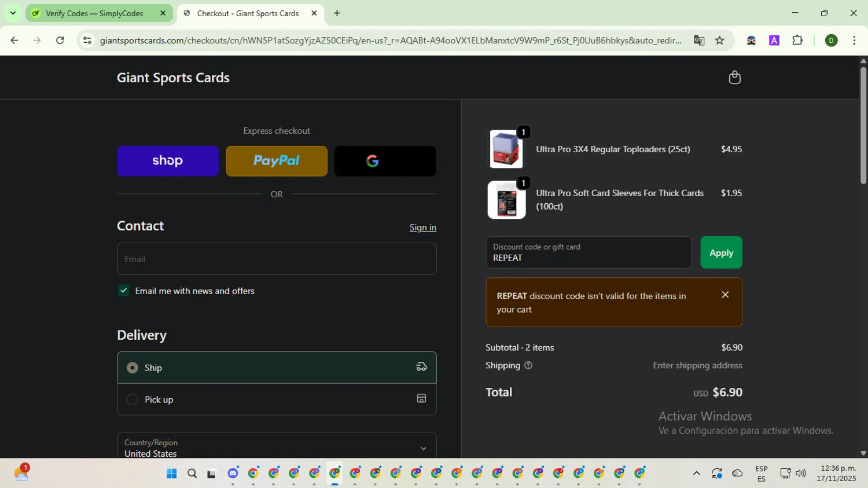Open the clock and date panel
Viewport: 868px width, 488px height.
click(836, 474)
